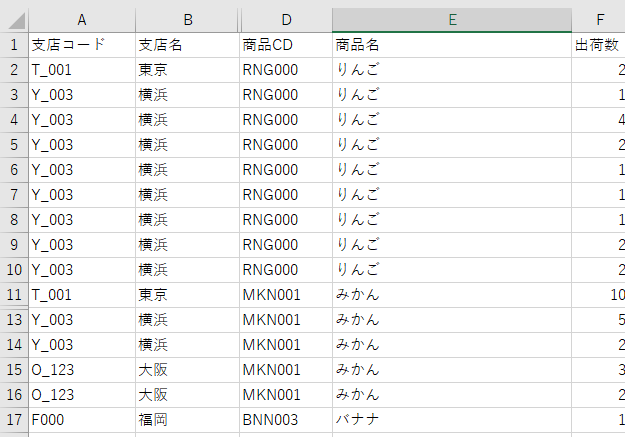
Task: Click the 商品名 header cell
Action: pos(452,45)
